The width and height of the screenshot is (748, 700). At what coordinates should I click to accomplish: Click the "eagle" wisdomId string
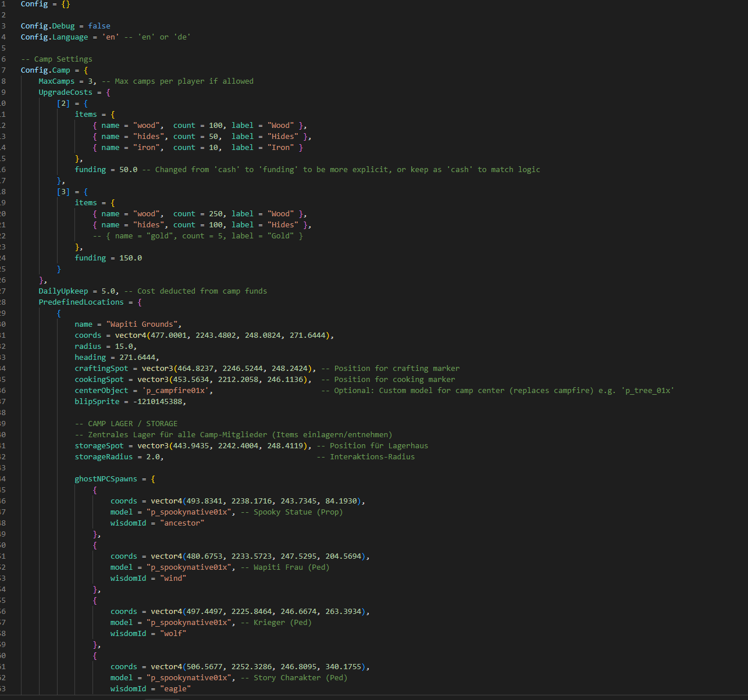coord(175,689)
